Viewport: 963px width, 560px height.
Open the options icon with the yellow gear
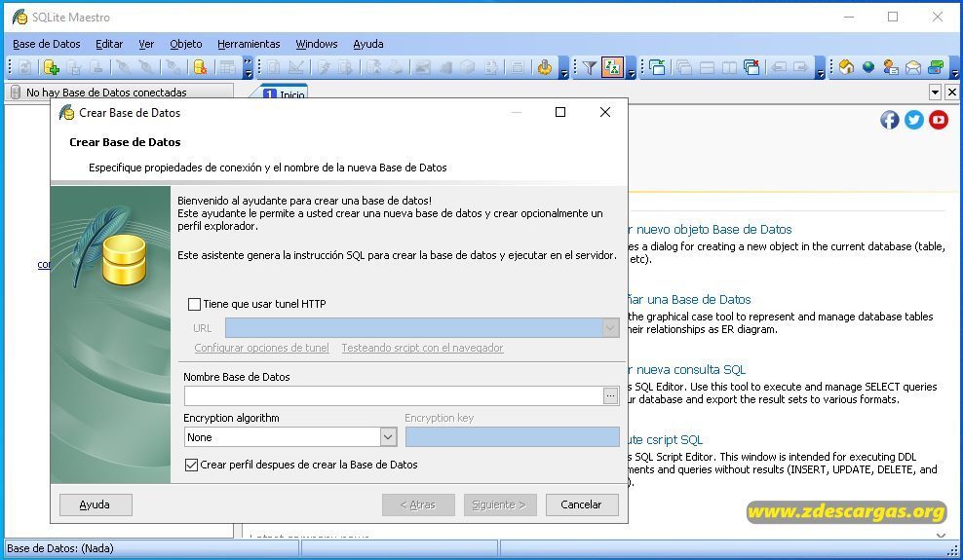[x=544, y=67]
